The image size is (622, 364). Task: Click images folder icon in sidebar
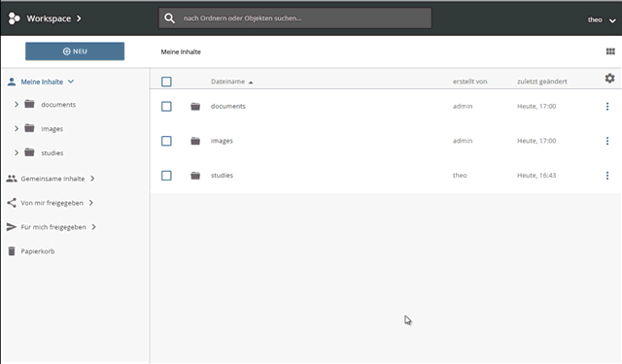coord(29,128)
